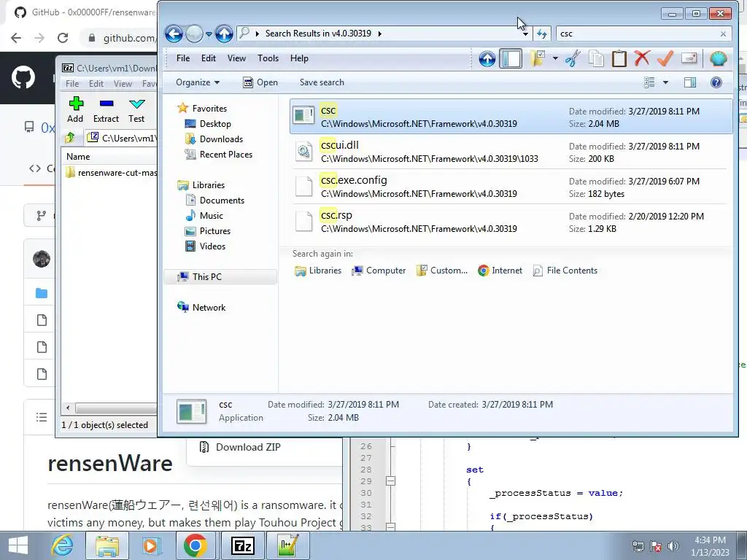
Task: Click the 7-Zip up-folder icon
Action: pos(70,138)
